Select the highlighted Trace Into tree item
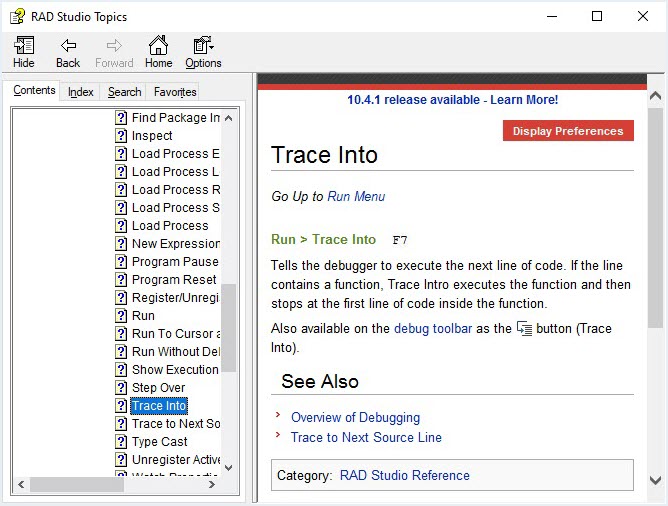The height and width of the screenshot is (506, 668). click(159, 405)
